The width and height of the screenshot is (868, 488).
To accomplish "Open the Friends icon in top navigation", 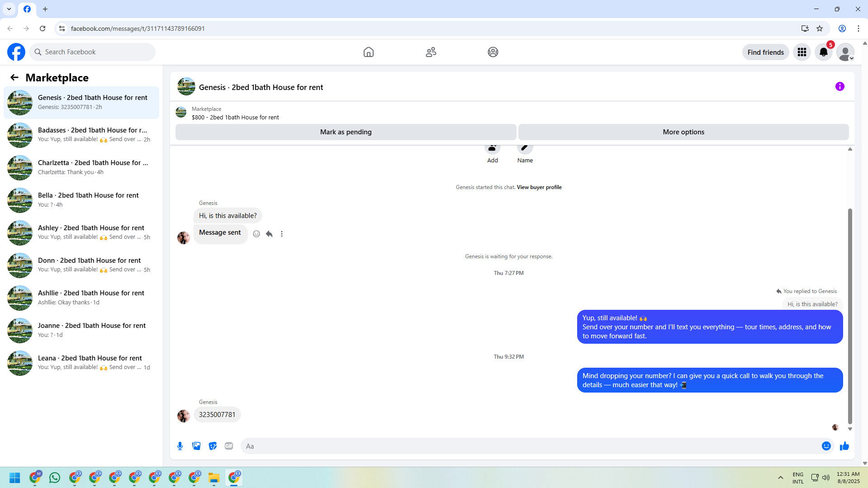I will click(x=431, y=52).
